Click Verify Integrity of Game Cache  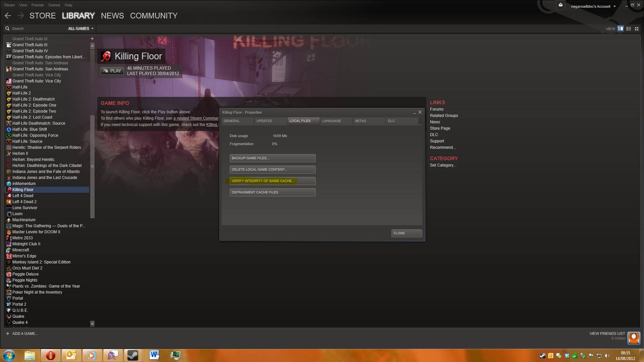point(272,181)
